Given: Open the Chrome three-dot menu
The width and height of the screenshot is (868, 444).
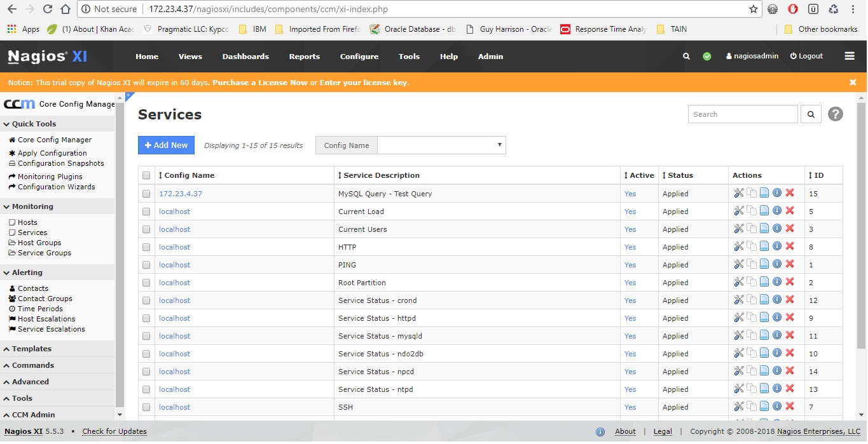Looking at the screenshot, I should 853,9.
